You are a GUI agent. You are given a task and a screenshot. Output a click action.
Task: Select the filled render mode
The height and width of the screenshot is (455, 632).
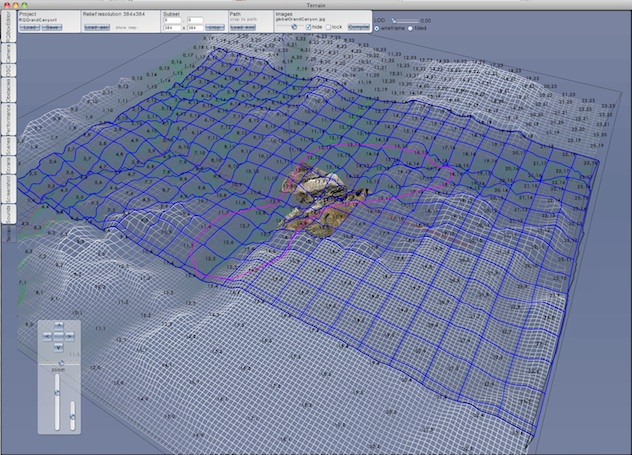coord(410,29)
